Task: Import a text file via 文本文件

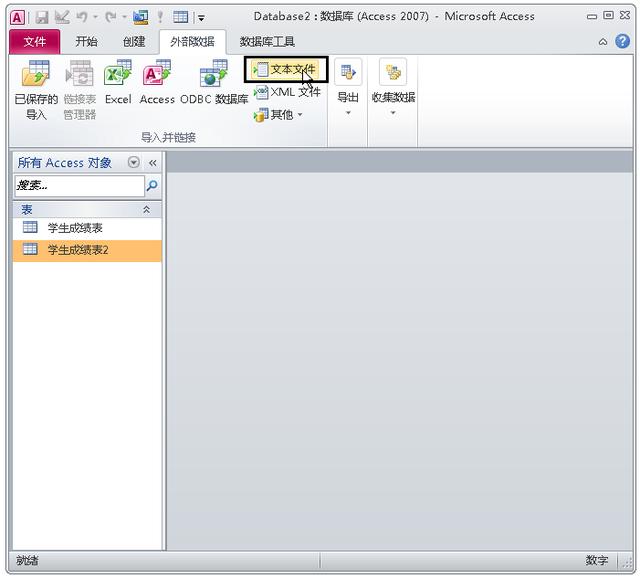Action: (x=285, y=69)
